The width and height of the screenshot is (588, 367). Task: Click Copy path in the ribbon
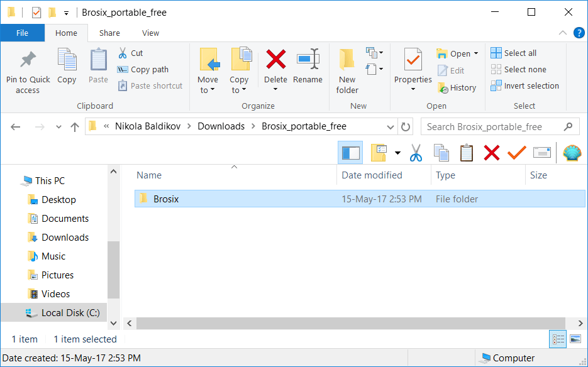143,69
